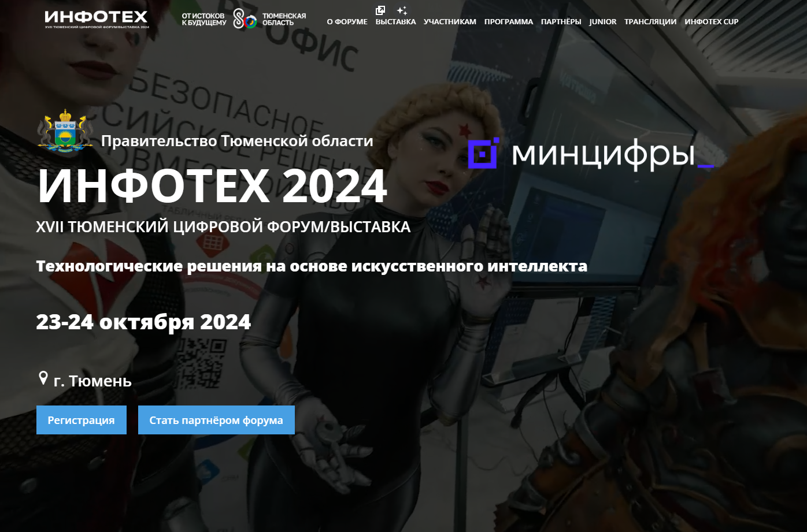807x532 pixels.
Task: Navigate to ПАРТНЁРЫ in the top menu
Action: pos(561,22)
